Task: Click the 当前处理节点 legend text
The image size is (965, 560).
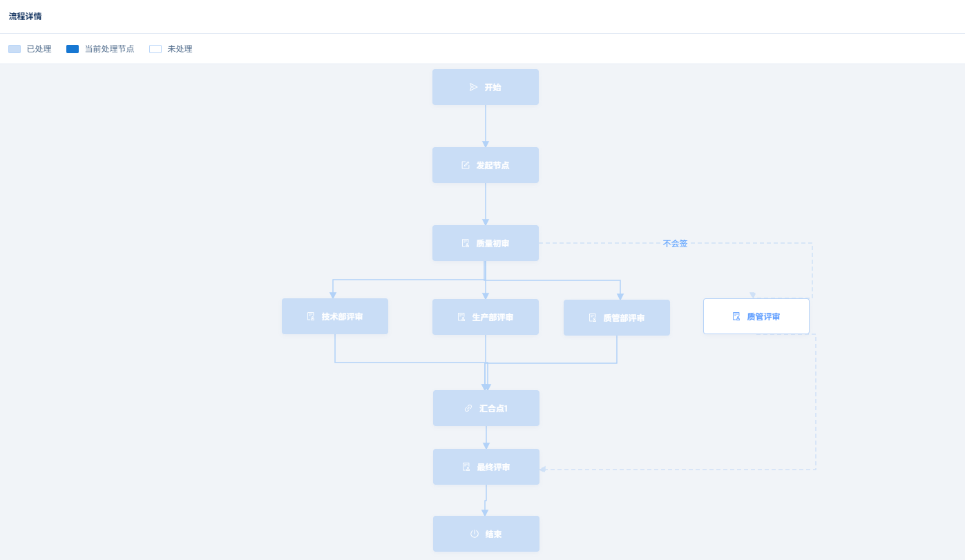Action: 109,49
